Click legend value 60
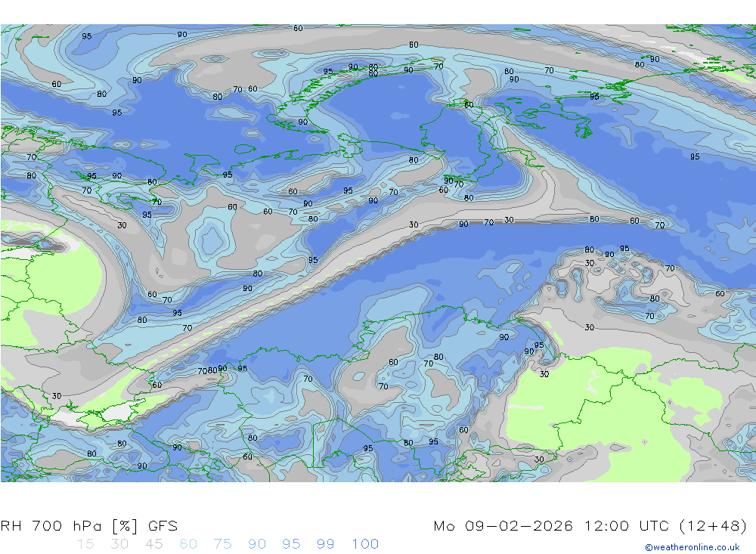Image resolution: width=756 pixels, height=554 pixels. (188, 544)
